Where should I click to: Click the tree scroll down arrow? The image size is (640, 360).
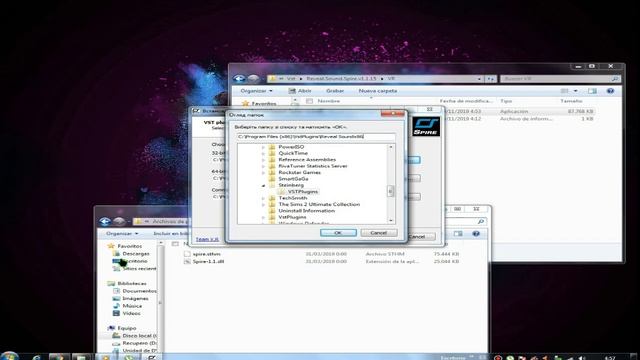tap(391, 220)
